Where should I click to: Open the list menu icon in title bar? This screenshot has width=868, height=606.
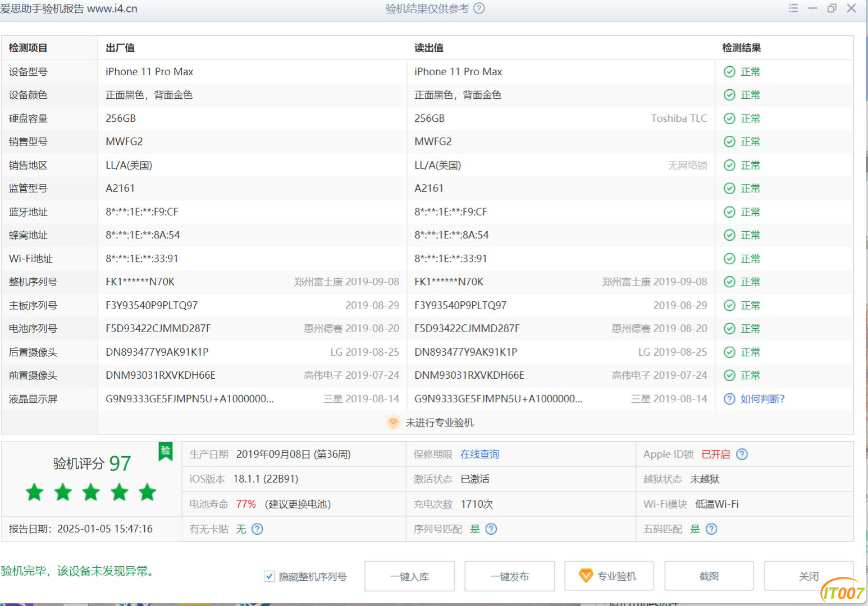coord(793,8)
